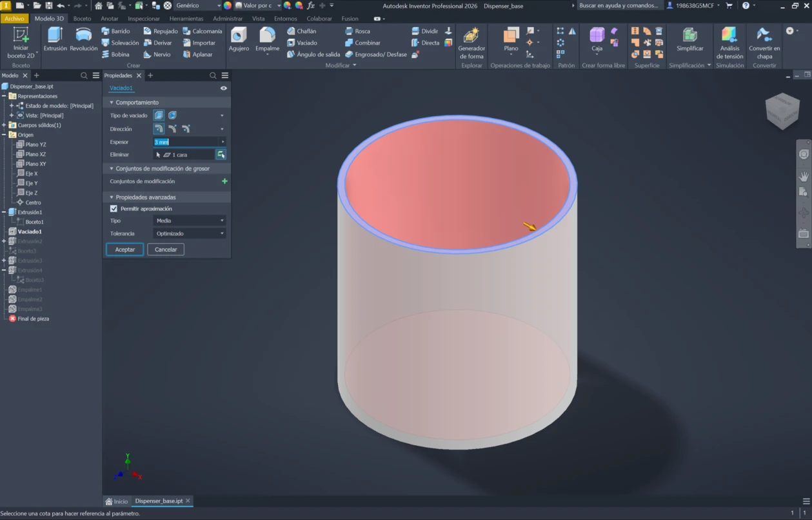Launch Análisis de tensión simulation
Image resolution: width=812 pixels, height=520 pixels.
(729, 43)
